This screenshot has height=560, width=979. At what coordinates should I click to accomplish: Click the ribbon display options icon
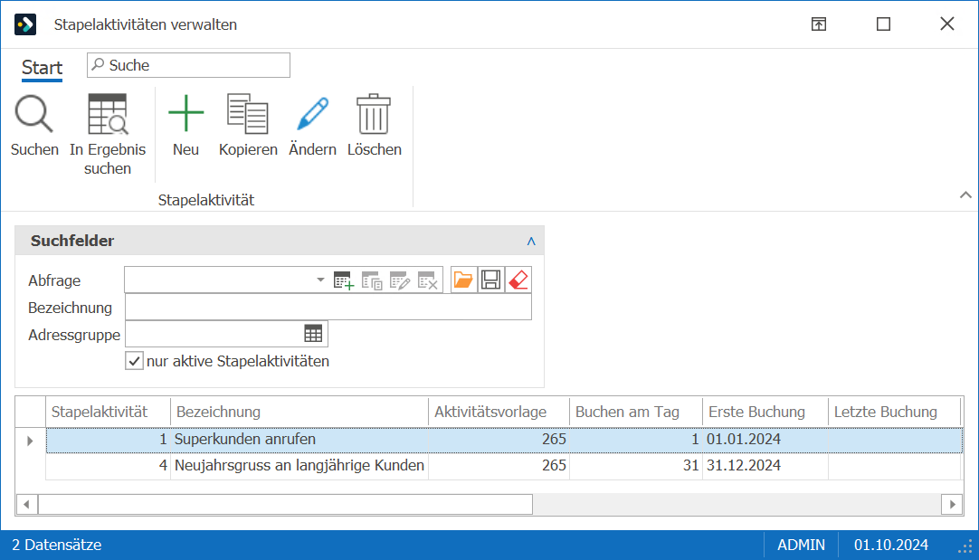(819, 24)
